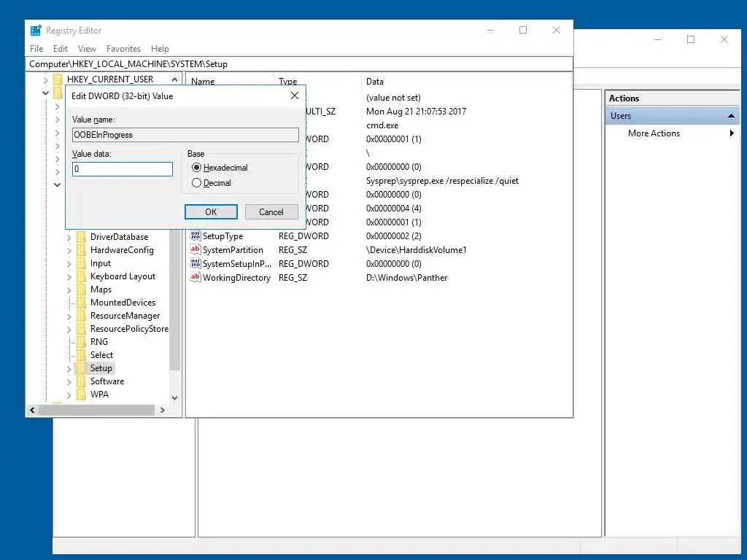Click the RNG folder icon
Image resolution: width=747 pixels, height=560 pixels.
point(82,341)
